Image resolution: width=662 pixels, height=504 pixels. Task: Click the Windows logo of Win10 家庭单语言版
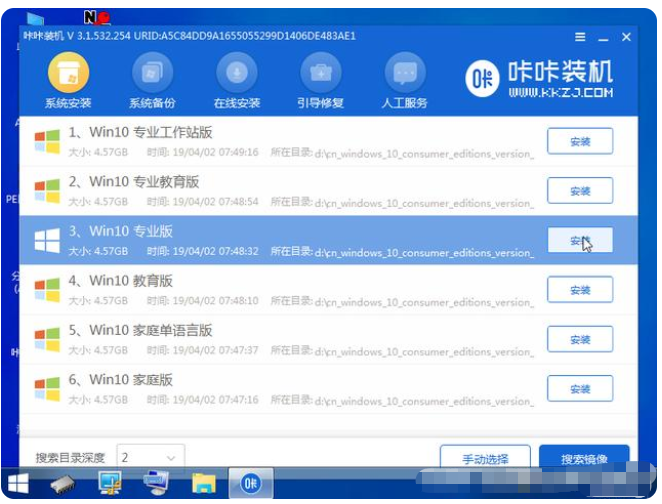[47, 339]
